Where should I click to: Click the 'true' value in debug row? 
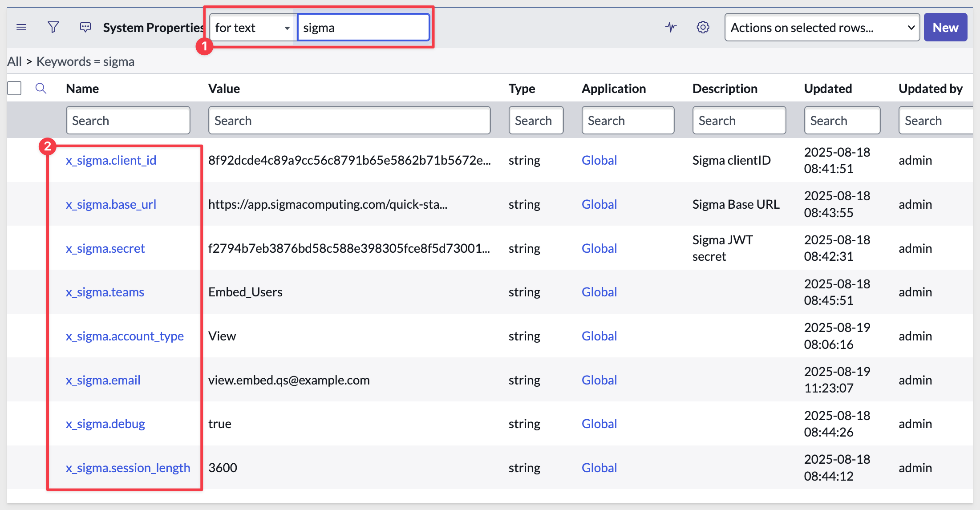[x=220, y=424]
